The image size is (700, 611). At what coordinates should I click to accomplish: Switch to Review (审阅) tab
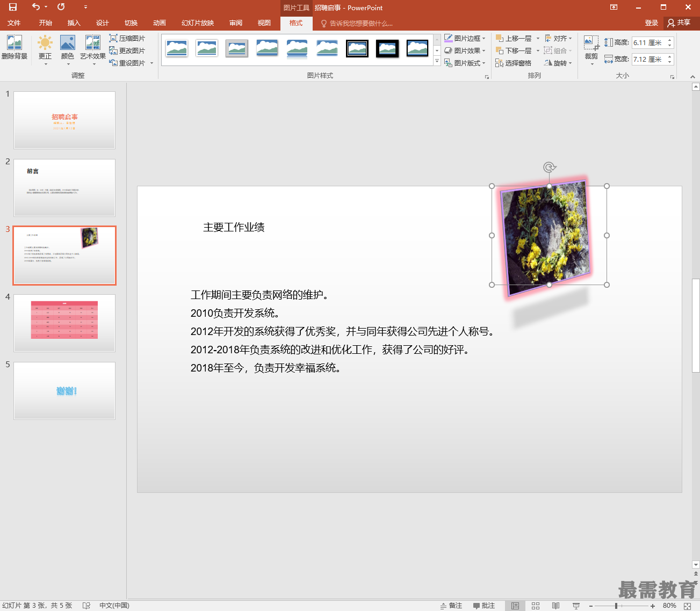[x=236, y=23]
